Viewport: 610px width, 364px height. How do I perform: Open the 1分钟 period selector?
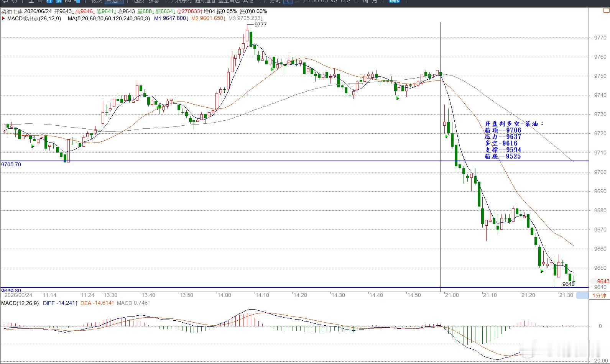point(599,295)
